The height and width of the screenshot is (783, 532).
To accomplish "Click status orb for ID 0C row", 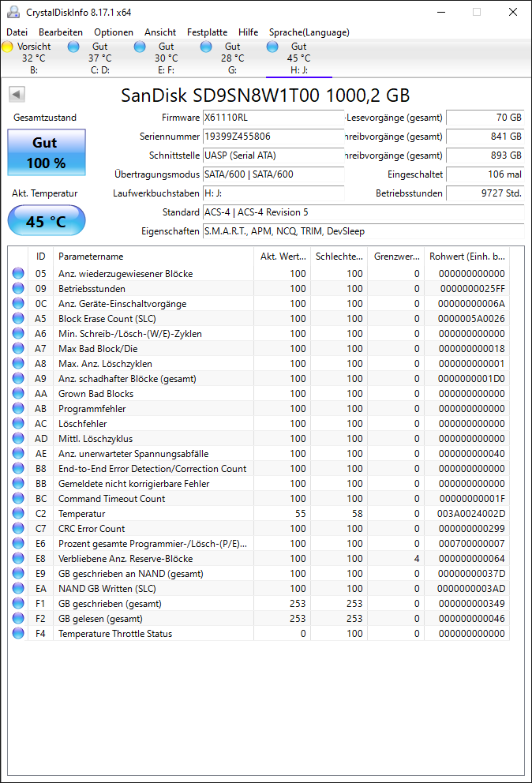I will [x=18, y=303].
